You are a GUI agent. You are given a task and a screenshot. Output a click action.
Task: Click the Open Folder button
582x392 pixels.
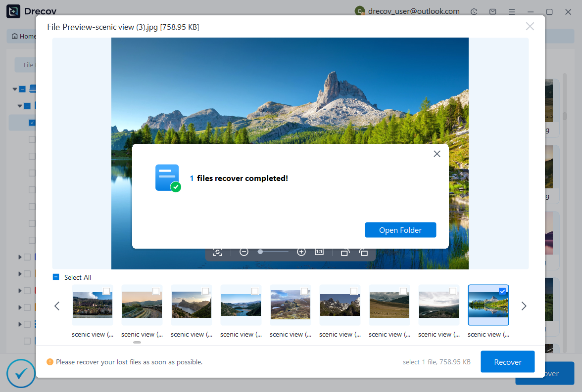[400, 230]
